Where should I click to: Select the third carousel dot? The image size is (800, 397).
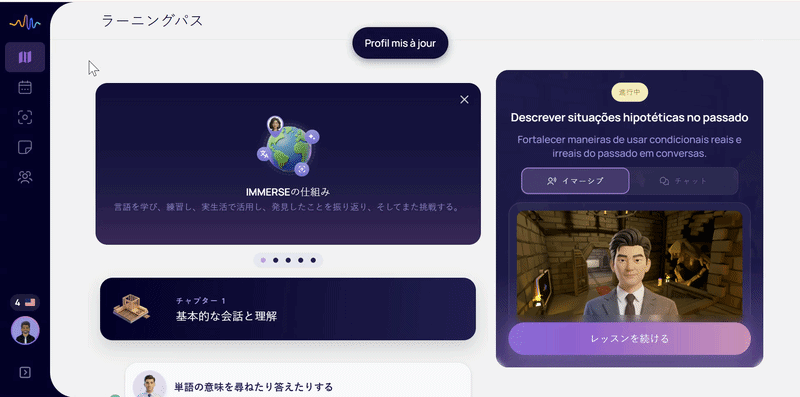click(288, 260)
